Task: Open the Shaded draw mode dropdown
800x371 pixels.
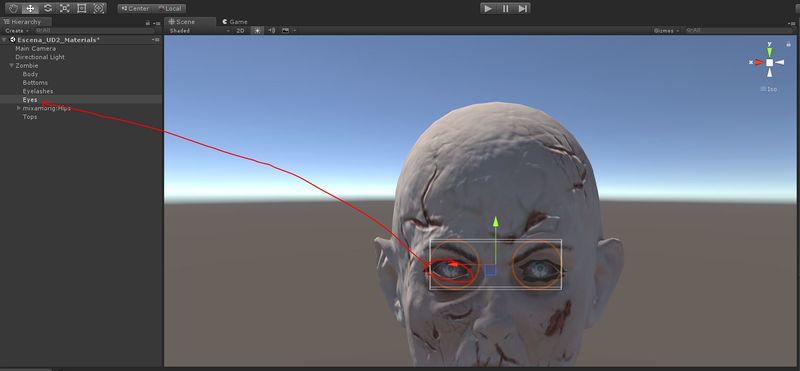Action: pyautogui.click(x=199, y=31)
